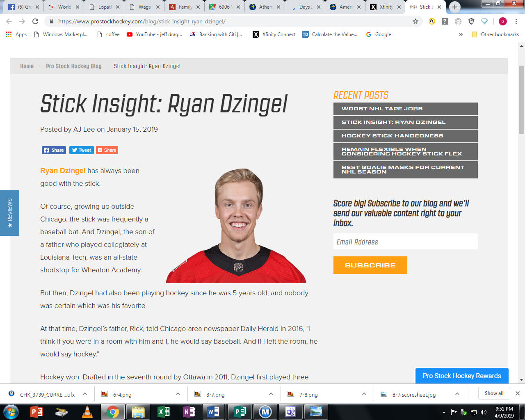This screenshot has height=420, width=525.
Task: Open the Worst NHL Tape Jobs post
Action: point(406,109)
